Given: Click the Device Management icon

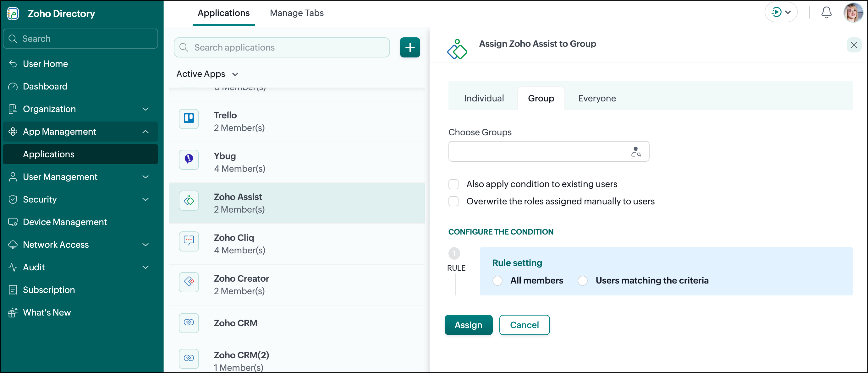Looking at the screenshot, I should [x=13, y=222].
